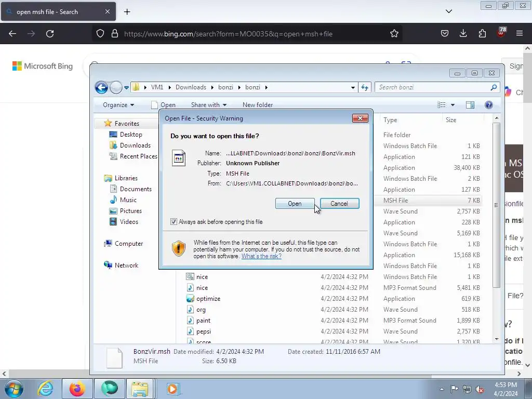Toggle the preview pane icon

coord(470,105)
